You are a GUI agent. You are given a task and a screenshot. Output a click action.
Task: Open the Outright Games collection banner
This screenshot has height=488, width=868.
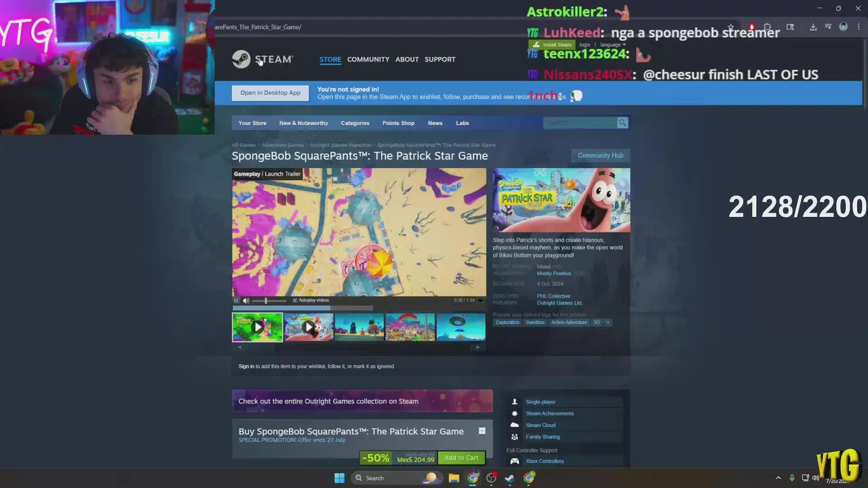click(362, 401)
